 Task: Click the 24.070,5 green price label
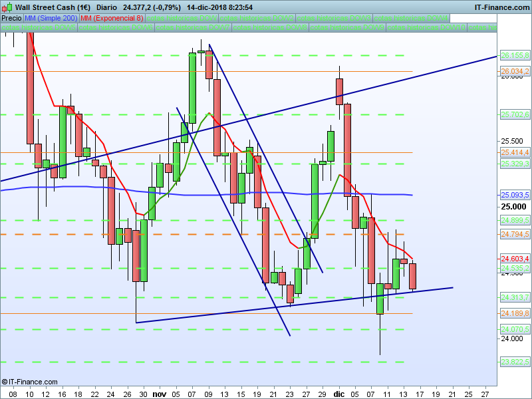point(515,329)
